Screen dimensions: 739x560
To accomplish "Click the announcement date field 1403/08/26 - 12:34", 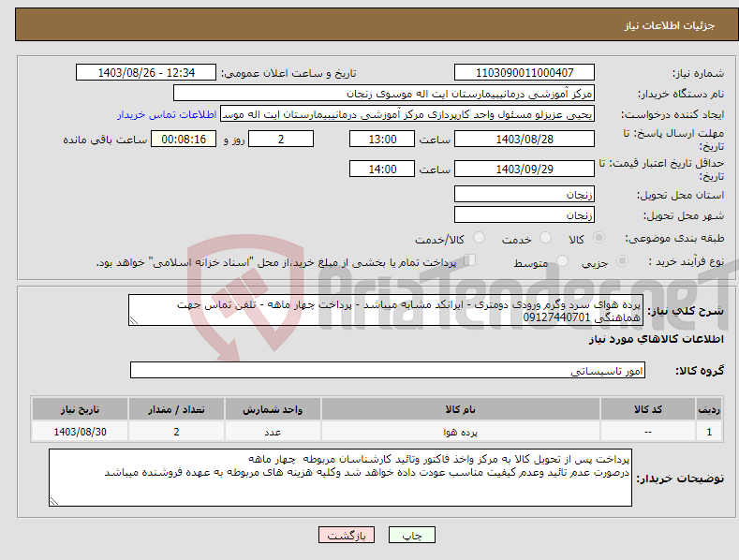I will tap(146, 73).
